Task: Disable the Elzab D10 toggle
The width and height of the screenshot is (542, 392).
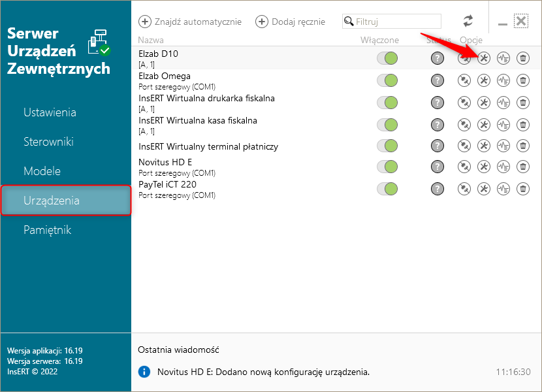Action: [387, 58]
